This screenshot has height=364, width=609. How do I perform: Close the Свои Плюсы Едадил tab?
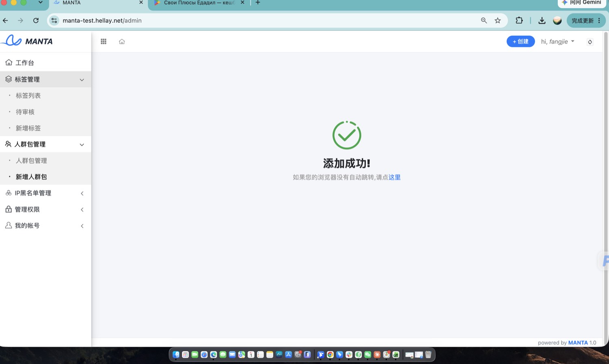[x=242, y=2]
